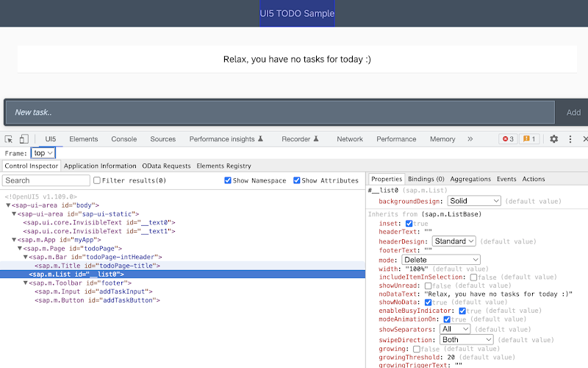This screenshot has width=588, height=368.
Task: Collapse the sap-ui-area body node
Action: pos(8,205)
